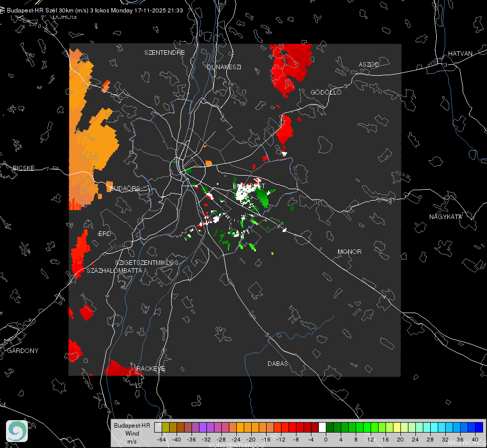Click the -20 legend value

tap(251, 440)
